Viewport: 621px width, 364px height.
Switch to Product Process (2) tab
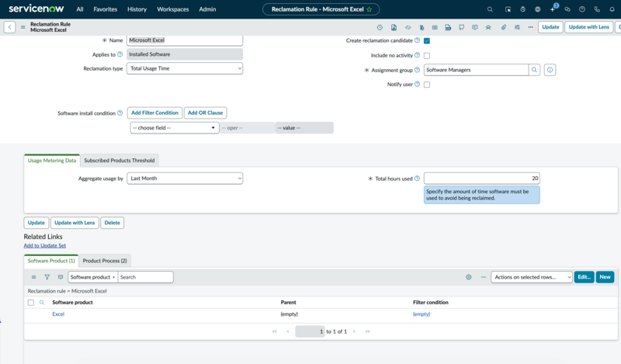pos(105,261)
